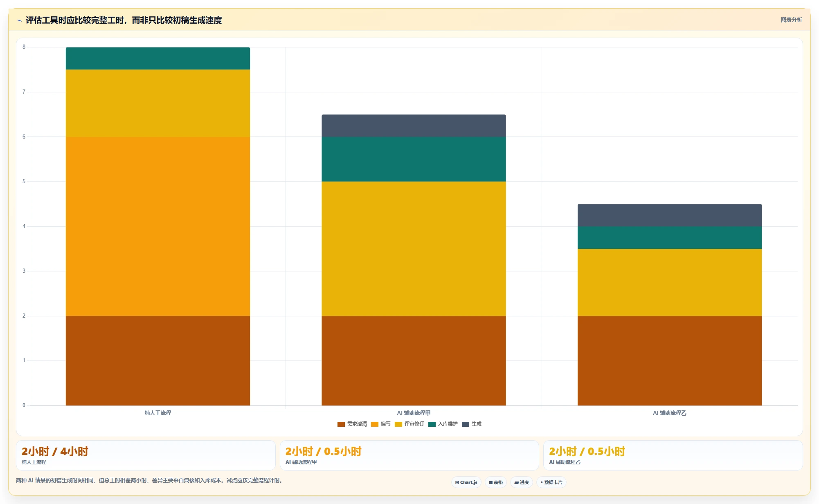The image size is (819, 504).
Task: Click the x-axis label AI 辅助流程乙
Action: 670,413
